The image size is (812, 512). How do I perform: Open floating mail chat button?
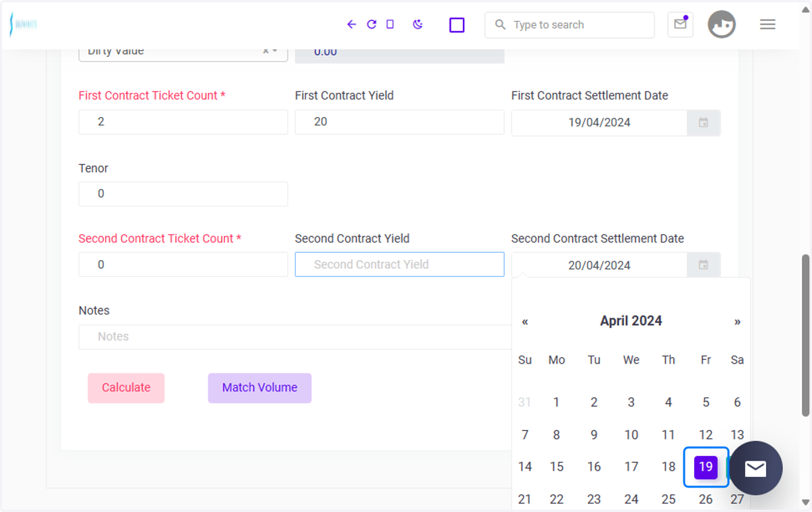pos(756,468)
